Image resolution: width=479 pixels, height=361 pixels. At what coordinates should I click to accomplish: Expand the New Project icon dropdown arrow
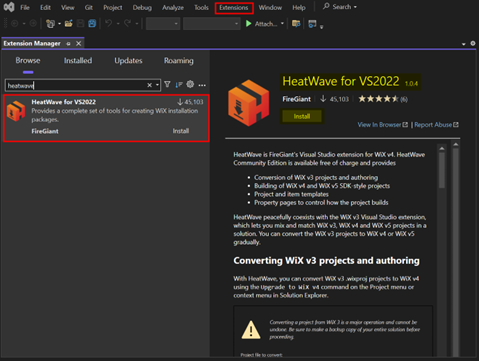click(x=59, y=24)
